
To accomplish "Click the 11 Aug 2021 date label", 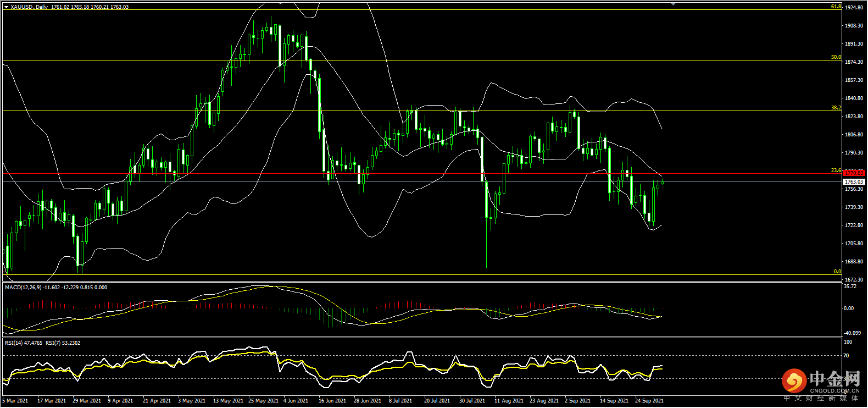I will coord(509,401).
